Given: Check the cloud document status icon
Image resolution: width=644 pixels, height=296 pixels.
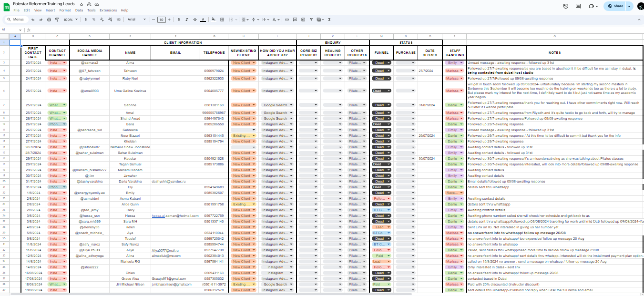Looking at the screenshot, I should 97,4.
